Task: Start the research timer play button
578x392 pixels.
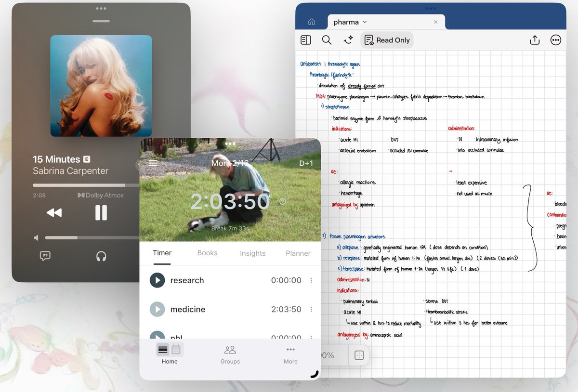Action: pos(158,280)
